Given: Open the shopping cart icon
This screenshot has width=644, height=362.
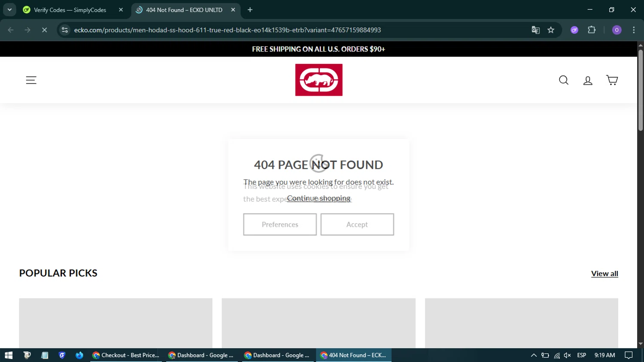Looking at the screenshot, I should [x=612, y=80].
